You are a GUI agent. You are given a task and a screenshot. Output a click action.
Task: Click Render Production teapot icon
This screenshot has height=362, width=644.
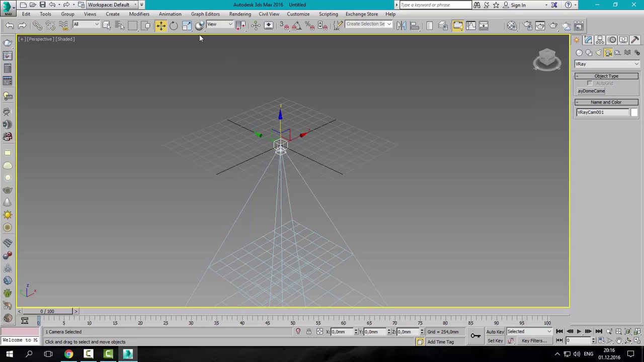coord(553,26)
